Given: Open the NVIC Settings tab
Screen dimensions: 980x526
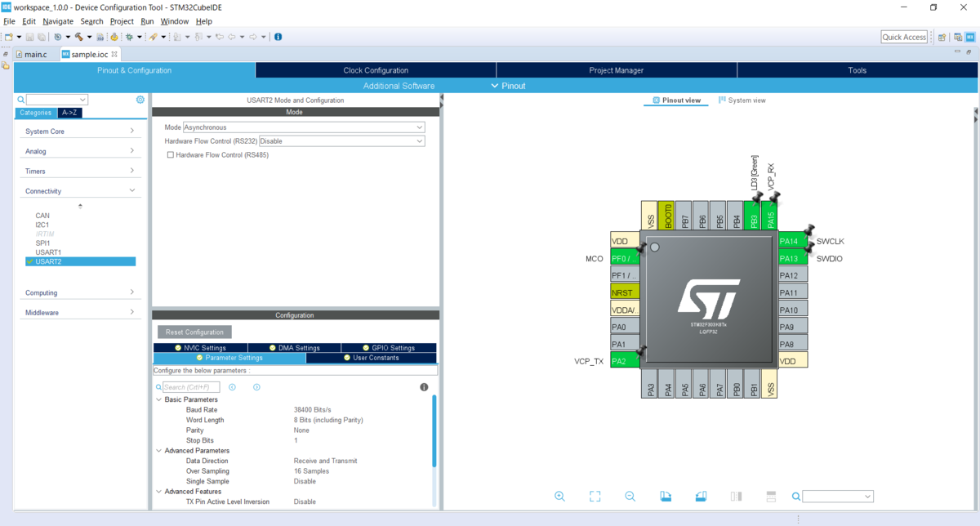Looking at the screenshot, I should coord(200,348).
